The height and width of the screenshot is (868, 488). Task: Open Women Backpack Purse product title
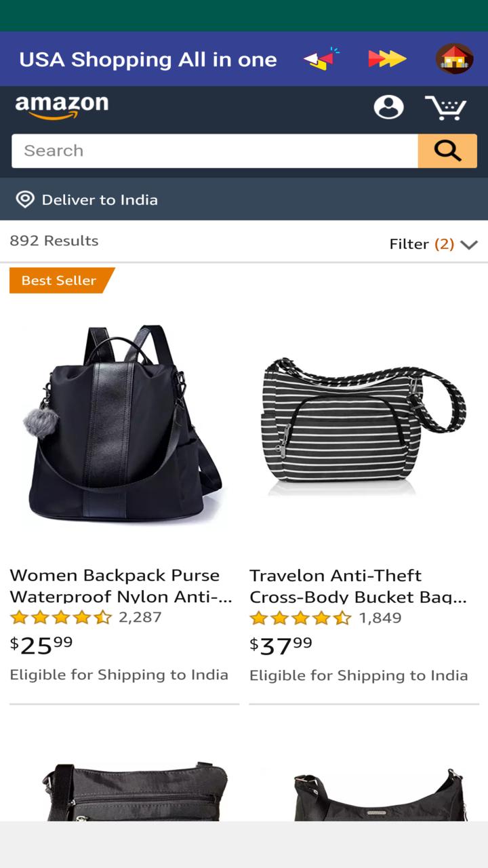pyautogui.click(x=121, y=586)
